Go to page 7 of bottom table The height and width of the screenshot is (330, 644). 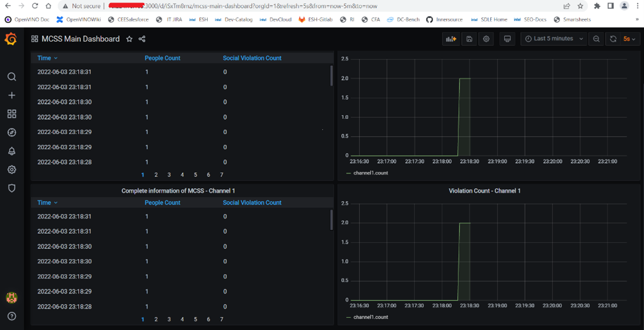pos(221,319)
